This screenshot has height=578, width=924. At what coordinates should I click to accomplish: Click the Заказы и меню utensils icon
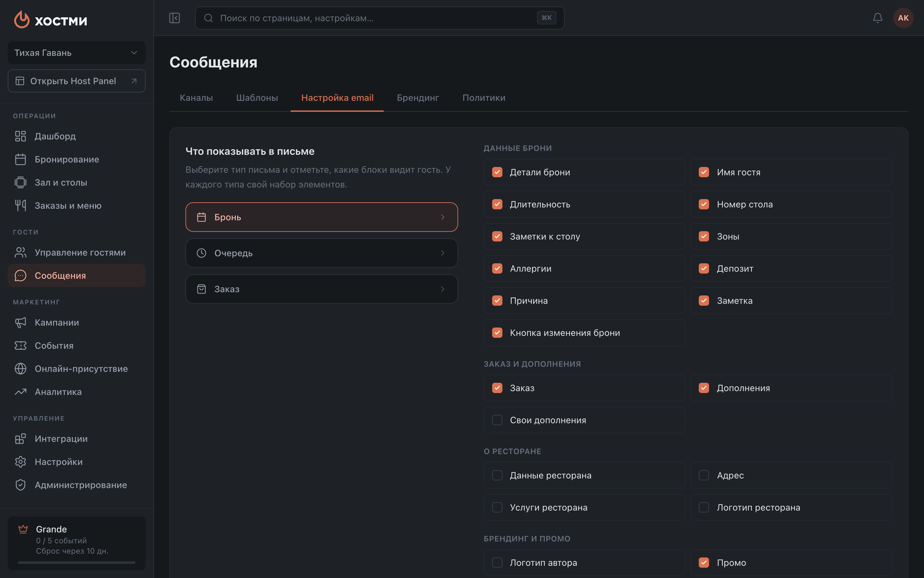click(21, 206)
